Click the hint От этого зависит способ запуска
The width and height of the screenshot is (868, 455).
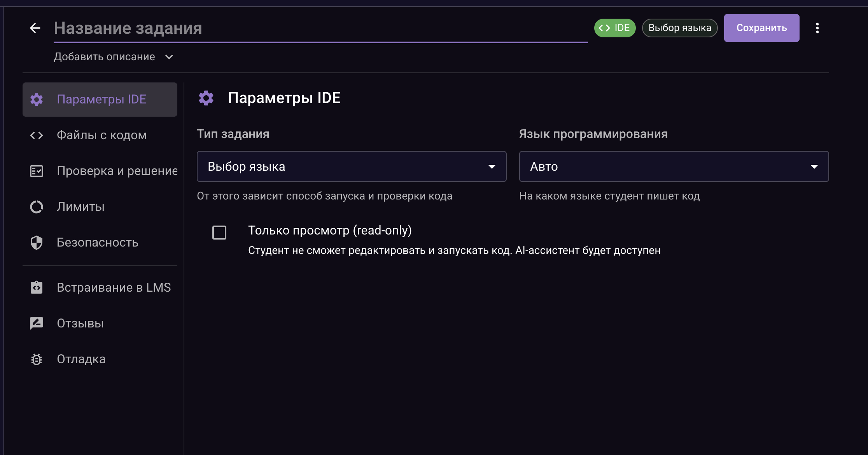[x=324, y=196]
